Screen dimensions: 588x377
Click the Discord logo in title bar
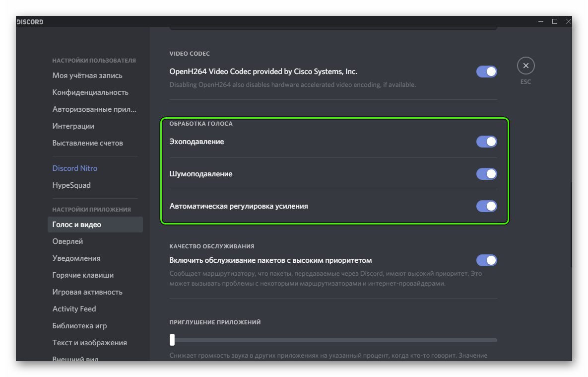click(30, 22)
